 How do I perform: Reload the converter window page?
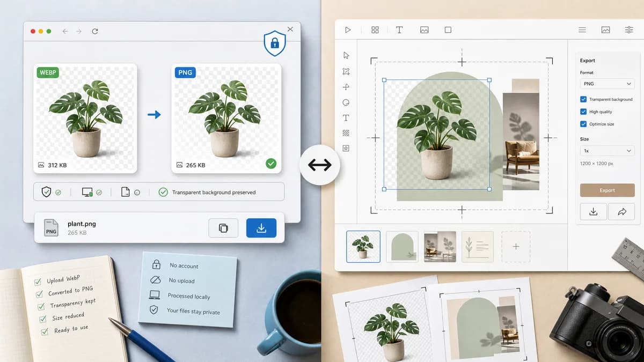(95, 32)
